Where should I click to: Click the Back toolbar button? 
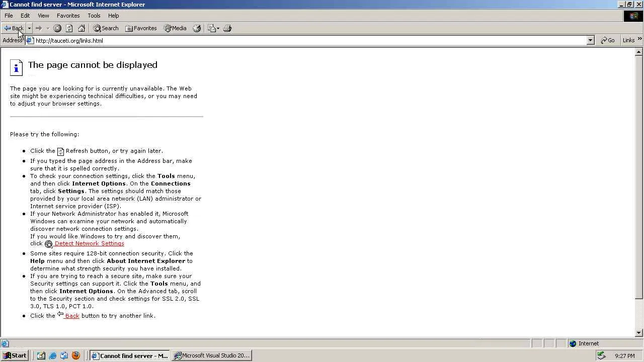pos(14,28)
